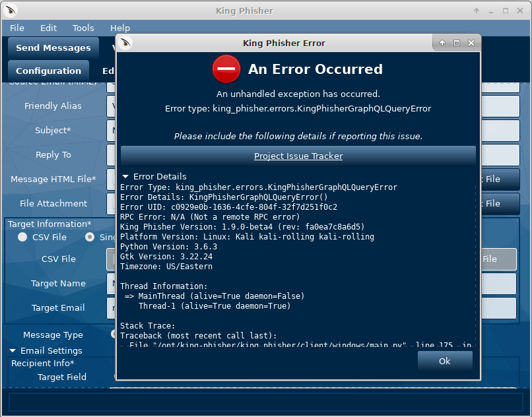The height and width of the screenshot is (417, 532).
Task: Collapse the Email Settings section
Action: 14,350
